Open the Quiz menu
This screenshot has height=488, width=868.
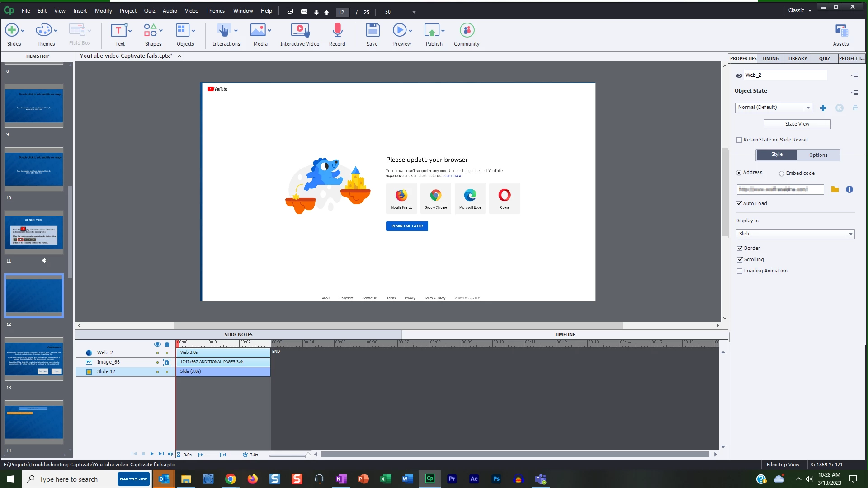click(x=149, y=11)
